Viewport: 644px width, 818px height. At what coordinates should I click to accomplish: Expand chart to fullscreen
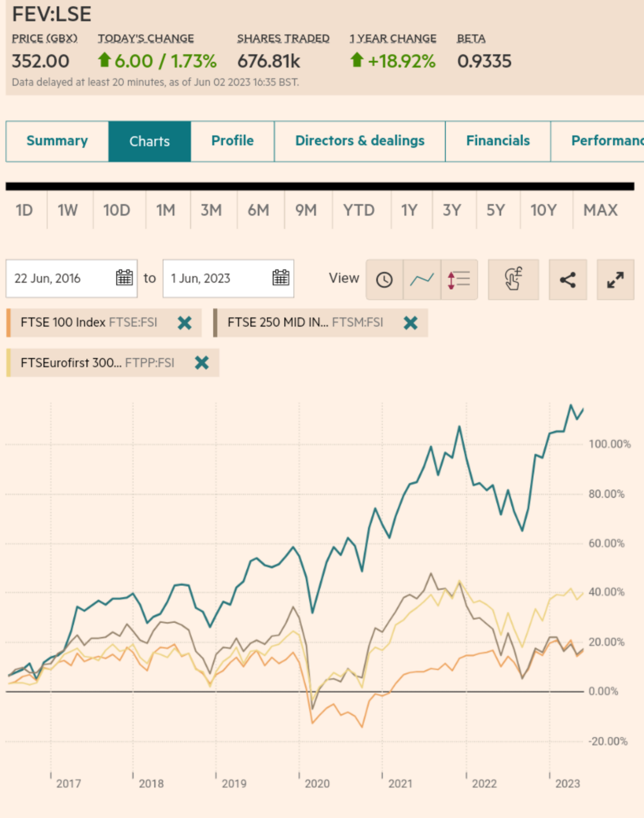(615, 279)
